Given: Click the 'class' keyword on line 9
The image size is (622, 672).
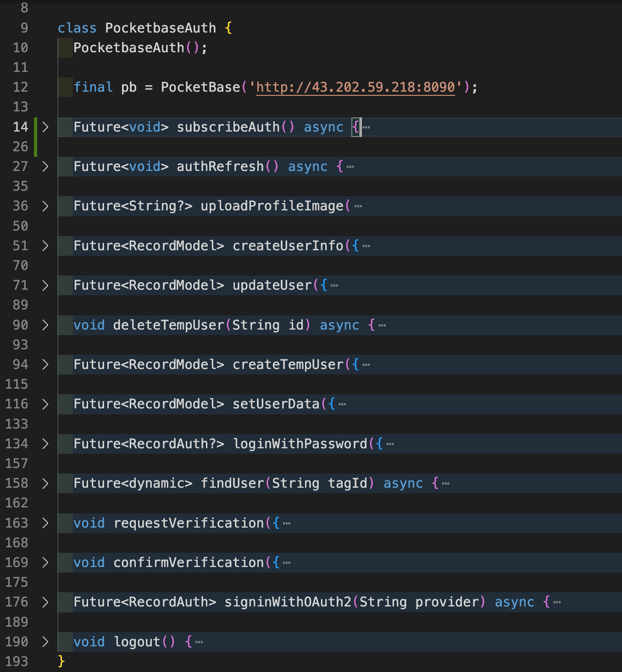Looking at the screenshot, I should [77, 28].
